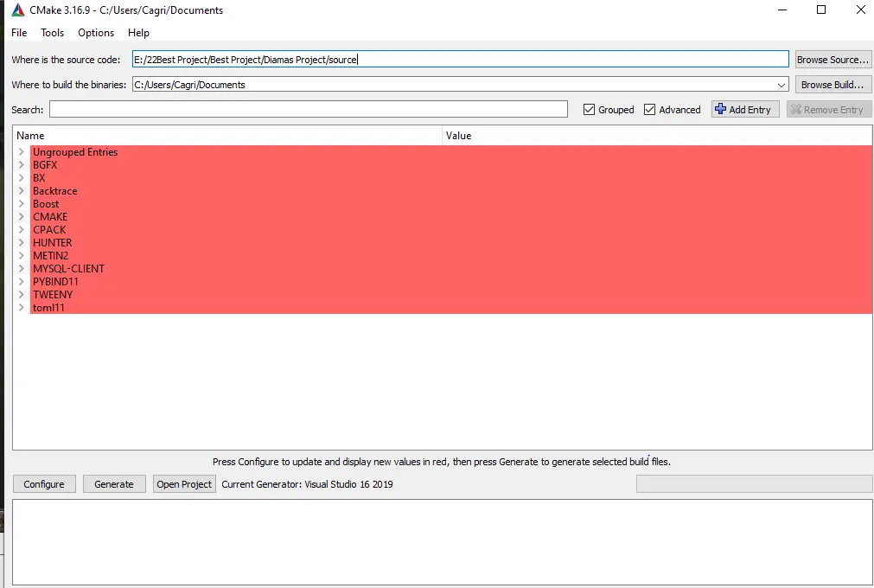874x588 pixels.
Task: Expand the HUNTER group
Action: coord(22,242)
